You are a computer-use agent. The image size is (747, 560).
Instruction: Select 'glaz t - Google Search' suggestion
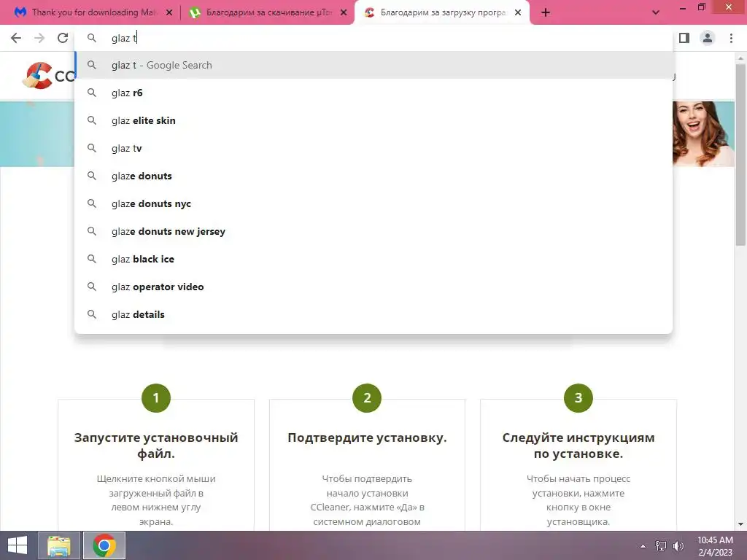pos(373,65)
